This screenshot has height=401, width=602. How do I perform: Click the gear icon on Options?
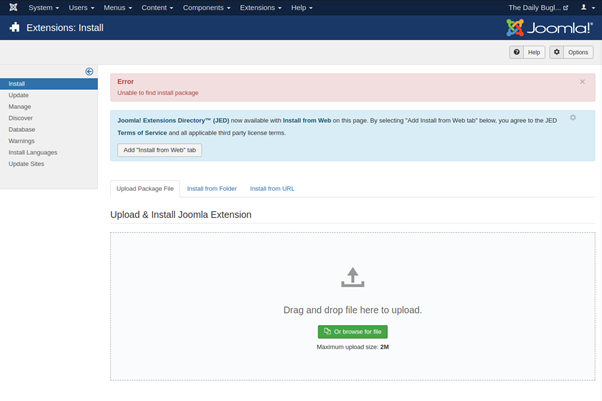(557, 52)
